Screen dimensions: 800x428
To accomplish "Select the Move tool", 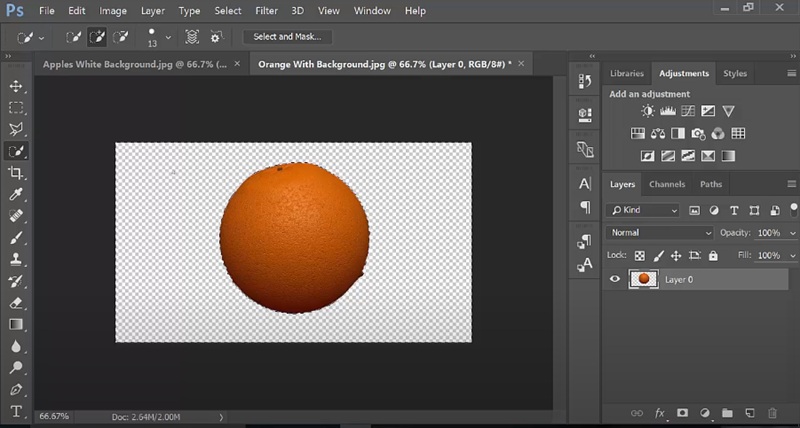I will pos(16,86).
